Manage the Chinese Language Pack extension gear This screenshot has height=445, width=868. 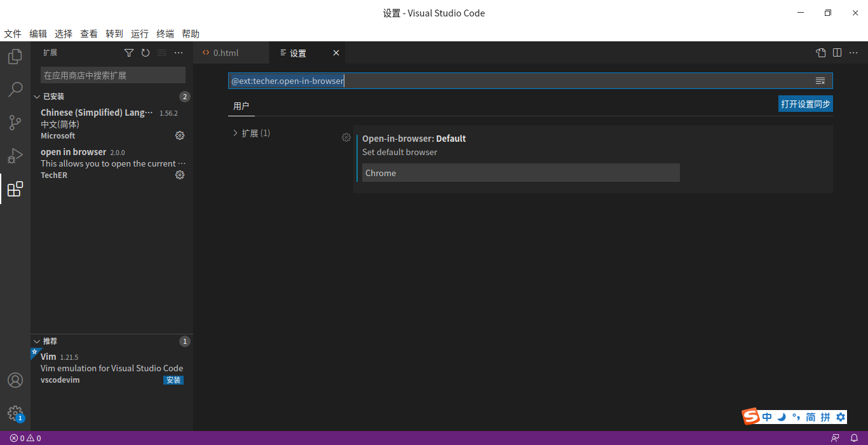[180, 135]
